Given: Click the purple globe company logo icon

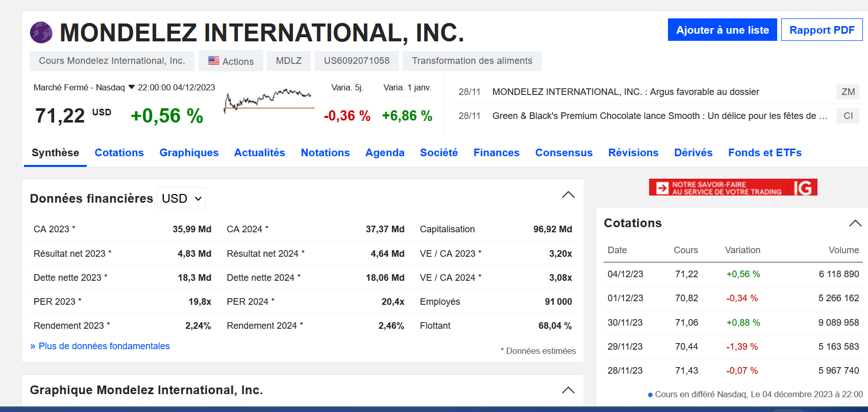Looking at the screenshot, I should (41, 33).
